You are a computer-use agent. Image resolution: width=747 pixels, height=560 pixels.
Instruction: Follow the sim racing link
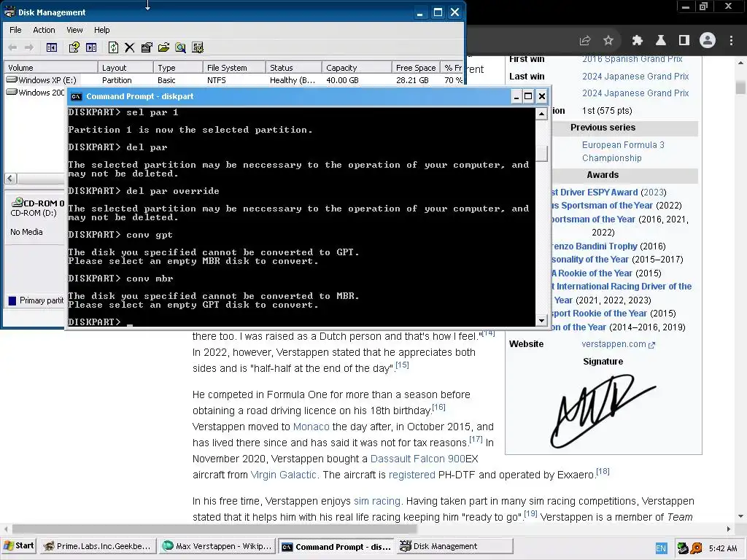point(377,501)
